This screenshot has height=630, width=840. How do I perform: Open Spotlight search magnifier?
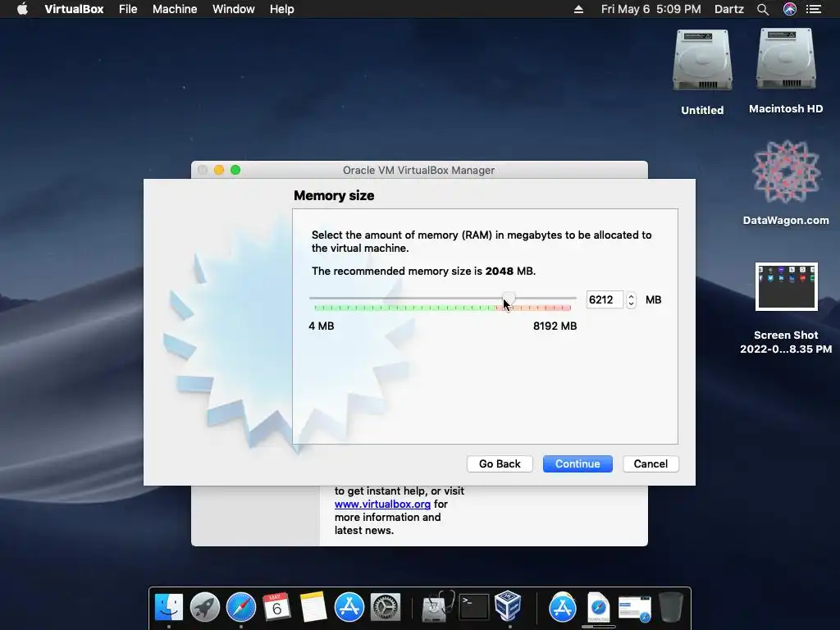pos(763,9)
